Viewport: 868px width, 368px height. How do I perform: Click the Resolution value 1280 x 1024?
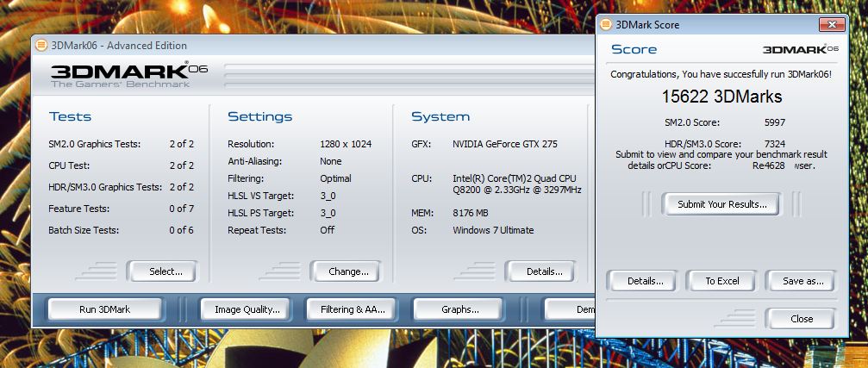pyautogui.click(x=346, y=144)
